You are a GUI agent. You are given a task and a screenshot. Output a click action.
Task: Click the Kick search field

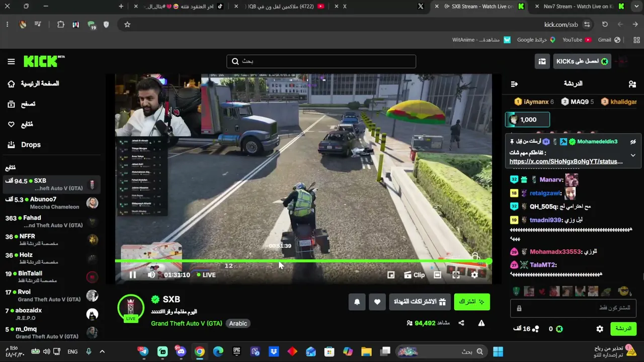click(x=321, y=61)
